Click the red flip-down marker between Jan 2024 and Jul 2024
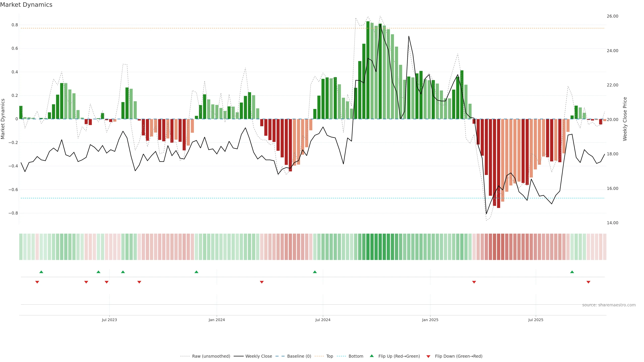 pyautogui.click(x=262, y=282)
